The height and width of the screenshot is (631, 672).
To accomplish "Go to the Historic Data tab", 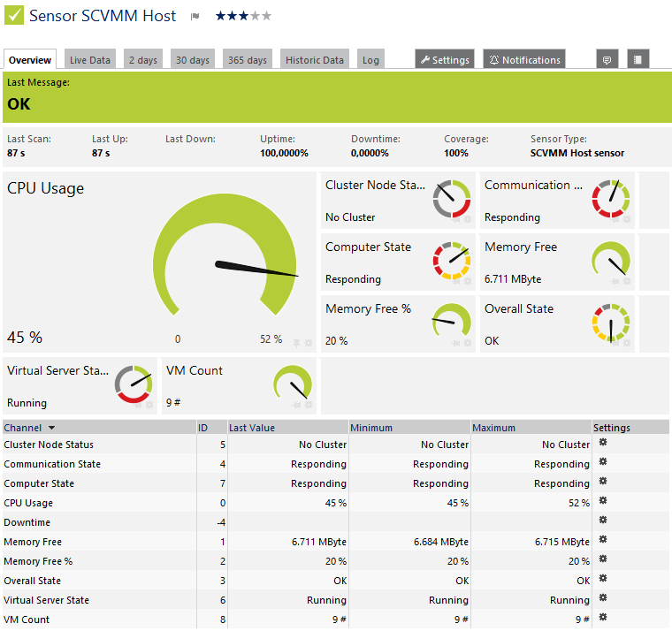I will click(315, 59).
